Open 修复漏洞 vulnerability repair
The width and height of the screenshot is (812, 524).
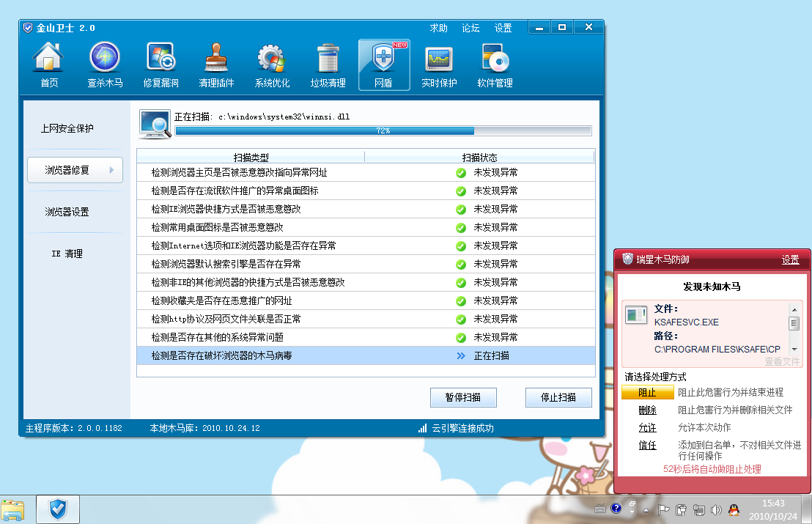click(x=160, y=64)
